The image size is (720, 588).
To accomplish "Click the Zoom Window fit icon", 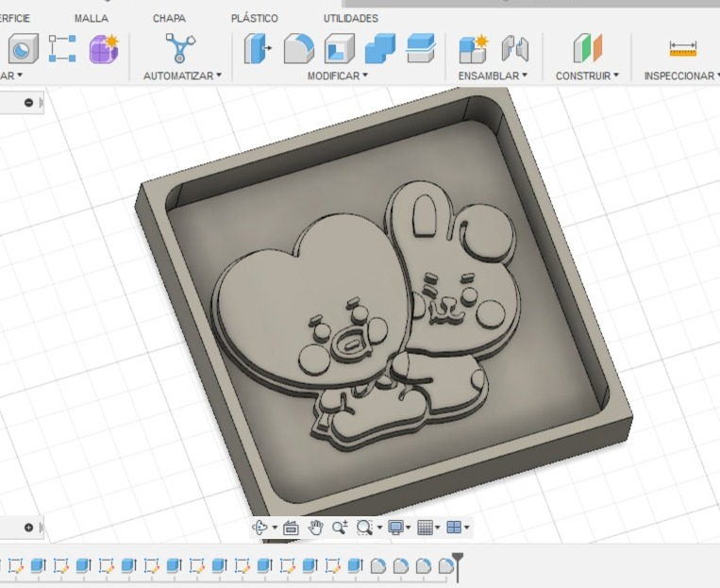I will pos(364,528).
